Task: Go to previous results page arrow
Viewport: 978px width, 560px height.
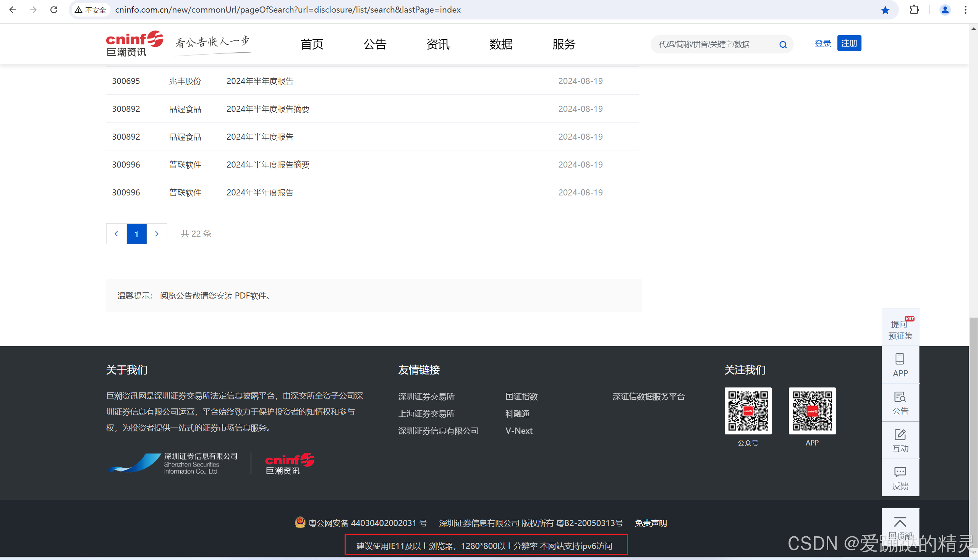Action: pyautogui.click(x=116, y=234)
